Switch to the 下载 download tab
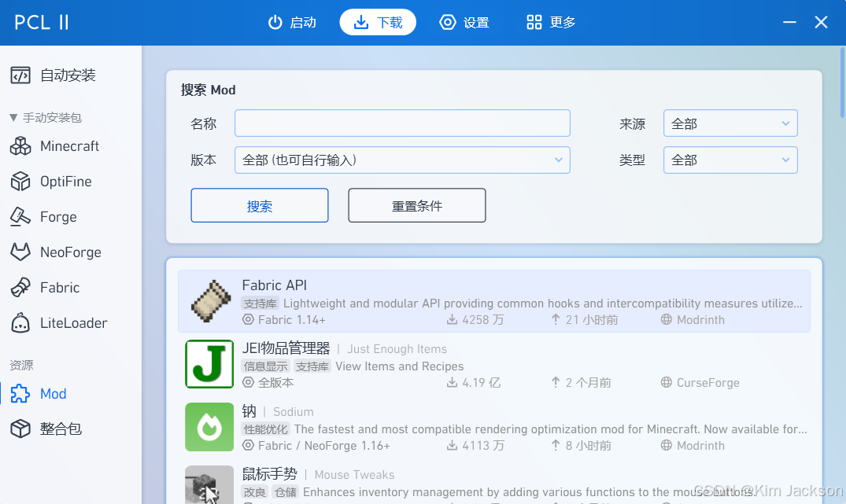 pos(378,22)
